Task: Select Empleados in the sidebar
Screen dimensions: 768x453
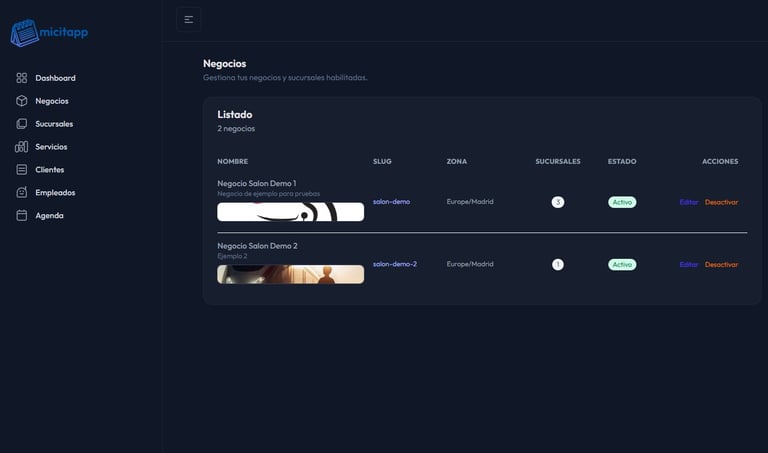Action: click(x=55, y=192)
